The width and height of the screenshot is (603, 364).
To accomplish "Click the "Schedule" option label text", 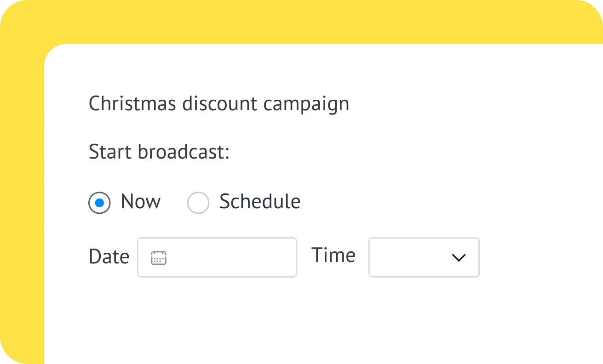I will pyautogui.click(x=260, y=202).
